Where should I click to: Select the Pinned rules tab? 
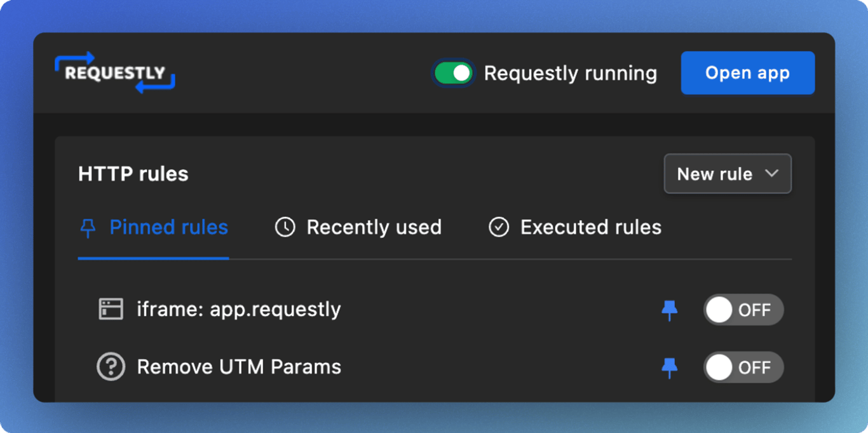click(x=168, y=228)
